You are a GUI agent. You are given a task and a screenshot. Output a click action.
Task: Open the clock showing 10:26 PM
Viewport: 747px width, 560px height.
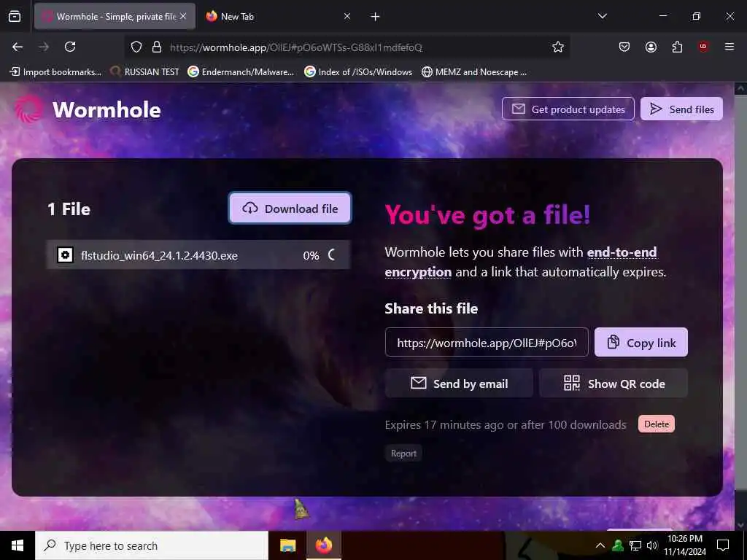click(x=684, y=545)
